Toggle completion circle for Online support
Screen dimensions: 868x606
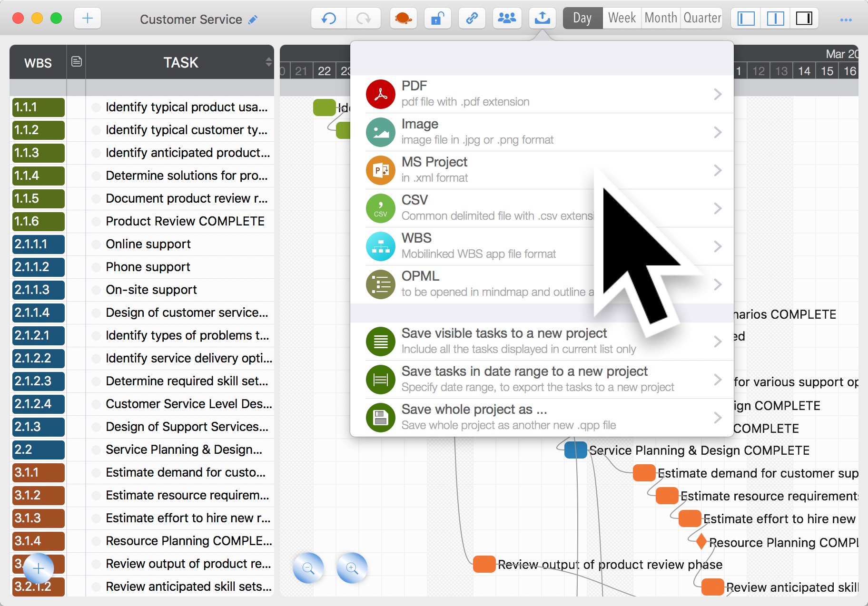96,244
